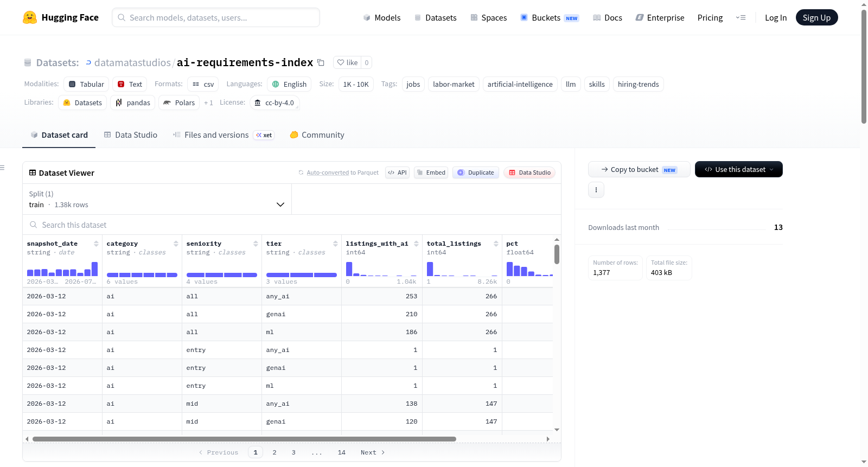Click the left sidebar table-of-contents icon

(3, 168)
